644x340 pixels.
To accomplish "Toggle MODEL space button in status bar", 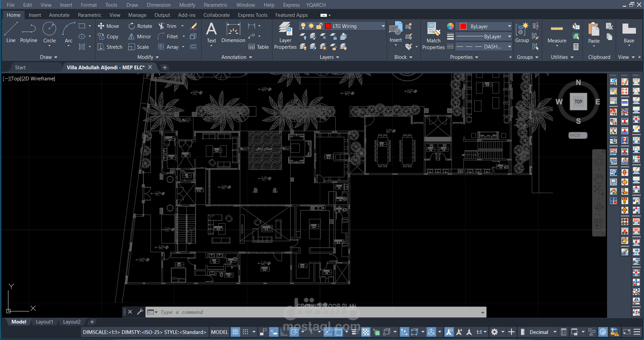I will [x=219, y=332].
